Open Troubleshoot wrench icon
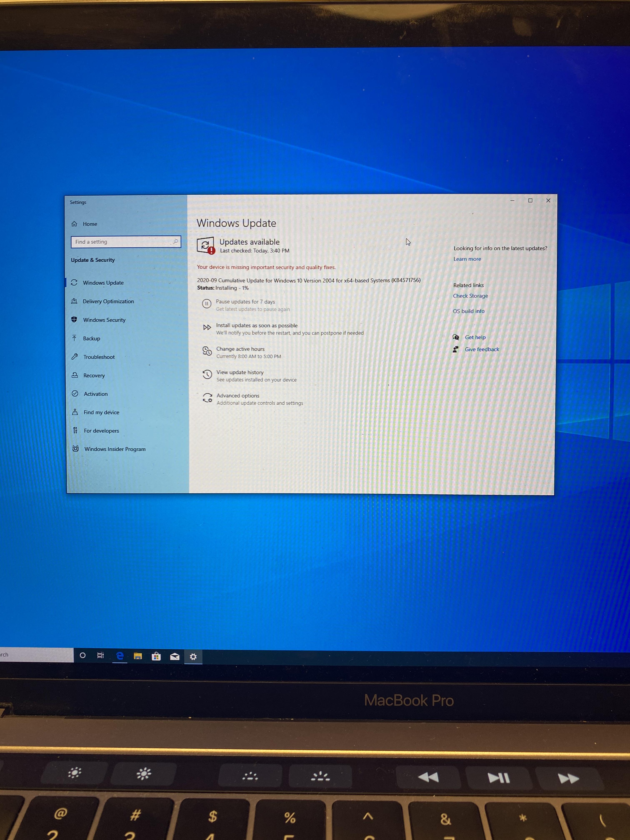The height and width of the screenshot is (840, 630). click(75, 357)
